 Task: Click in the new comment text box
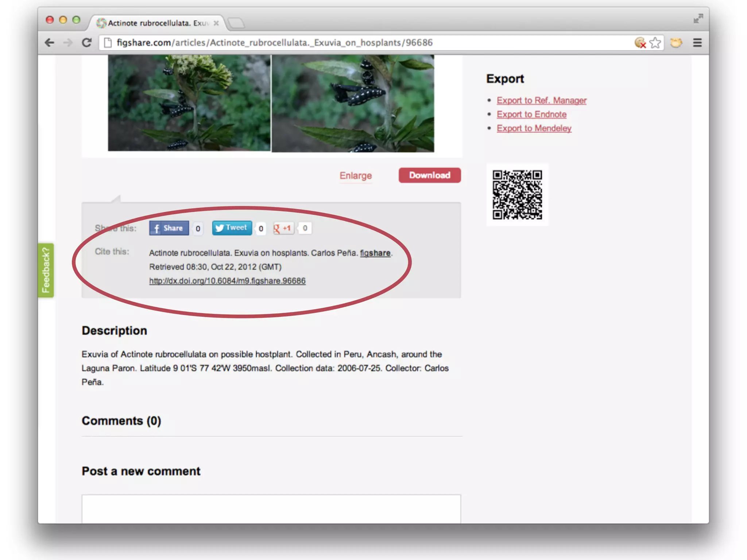click(271, 509)
